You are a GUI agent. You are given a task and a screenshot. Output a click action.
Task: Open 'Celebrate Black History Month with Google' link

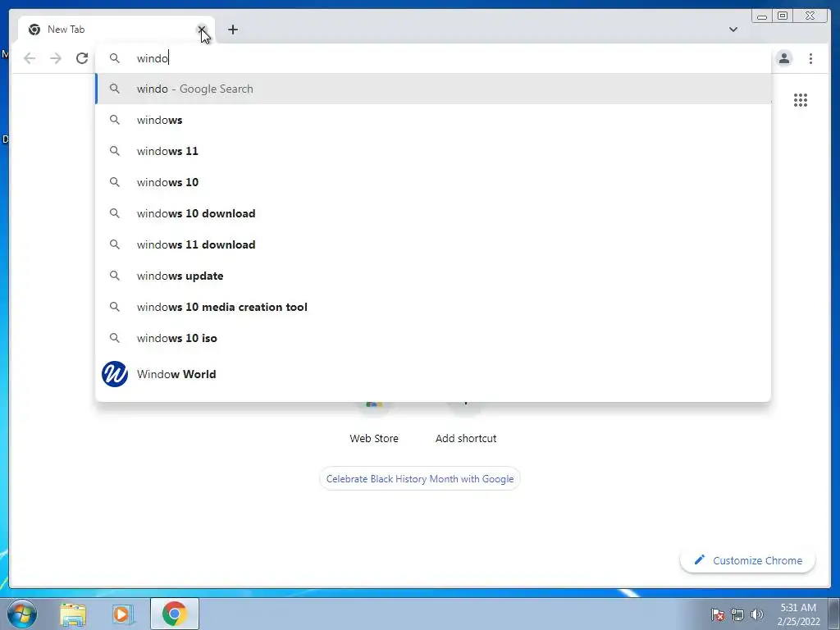pyautogui.click(x=420, y=479)
